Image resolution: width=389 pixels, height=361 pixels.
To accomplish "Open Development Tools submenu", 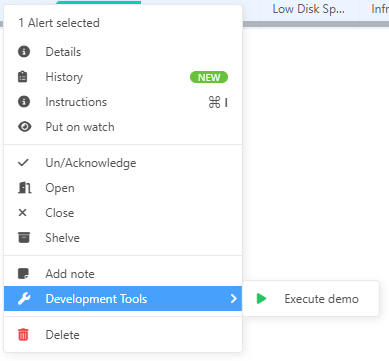I will tap(123, 299).
